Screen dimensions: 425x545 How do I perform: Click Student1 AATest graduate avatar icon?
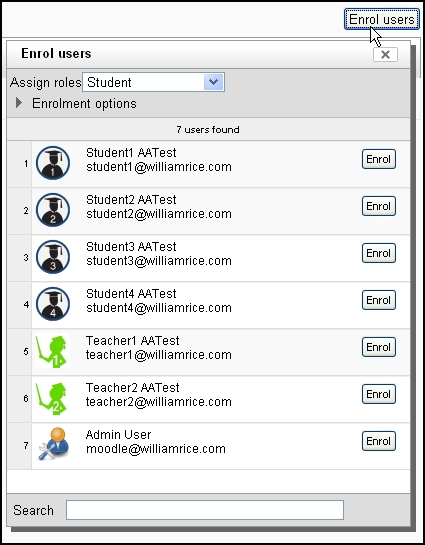(x=53, y=163)
